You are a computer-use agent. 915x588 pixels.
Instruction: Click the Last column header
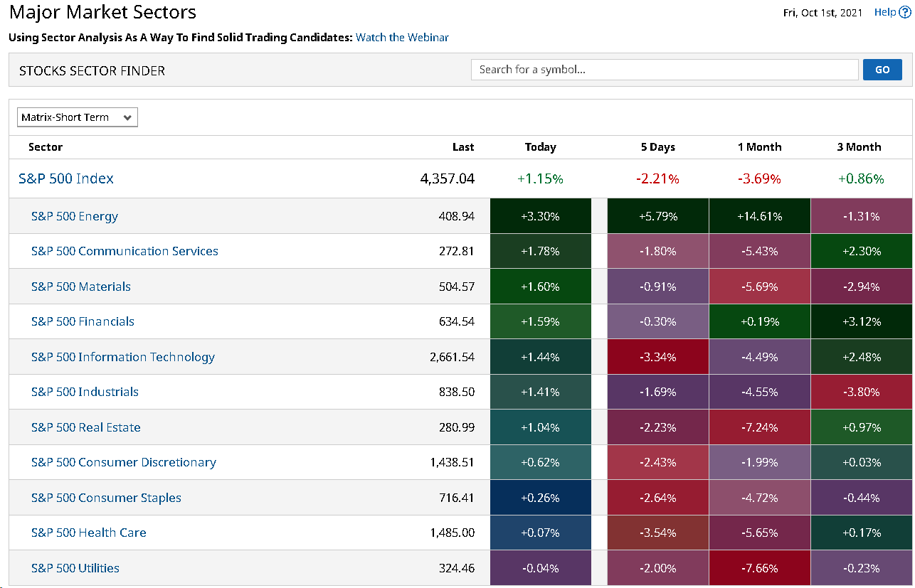463,147
